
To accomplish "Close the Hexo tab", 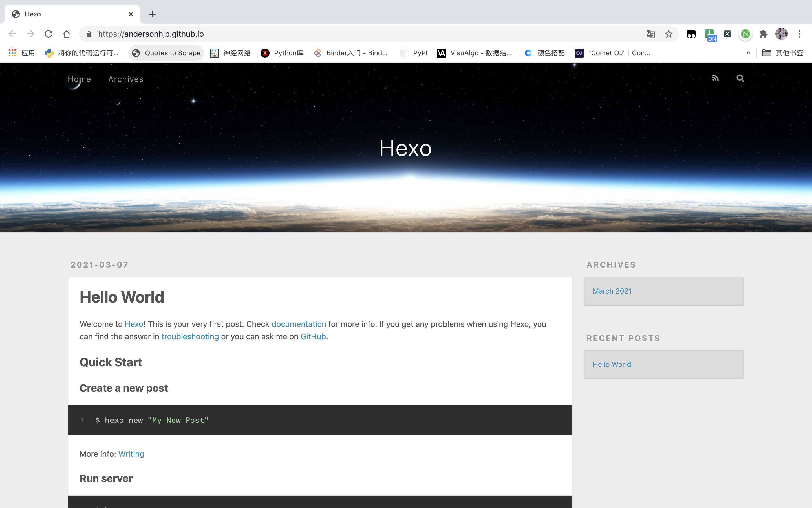I will pos(131,14).
